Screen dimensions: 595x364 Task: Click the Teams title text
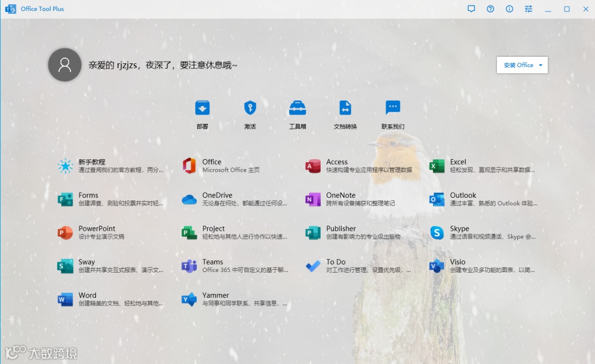pyautogui.click(x=213, y=262)
